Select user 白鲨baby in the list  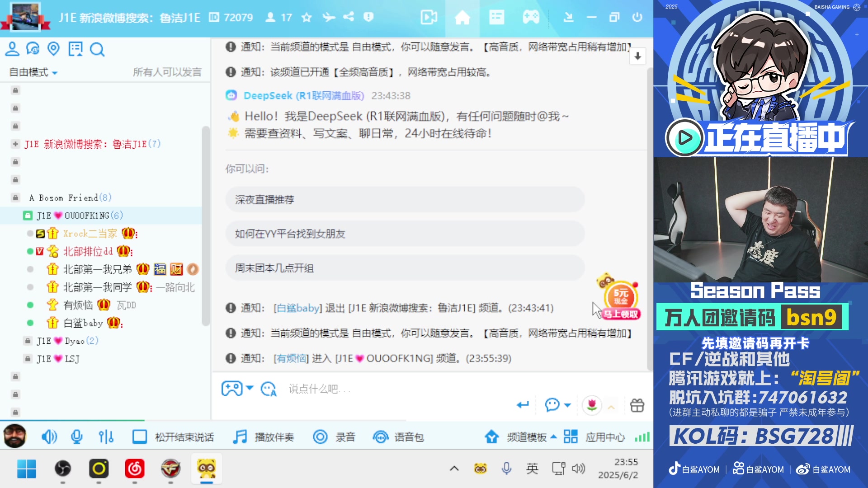click(x=83, y=323)
